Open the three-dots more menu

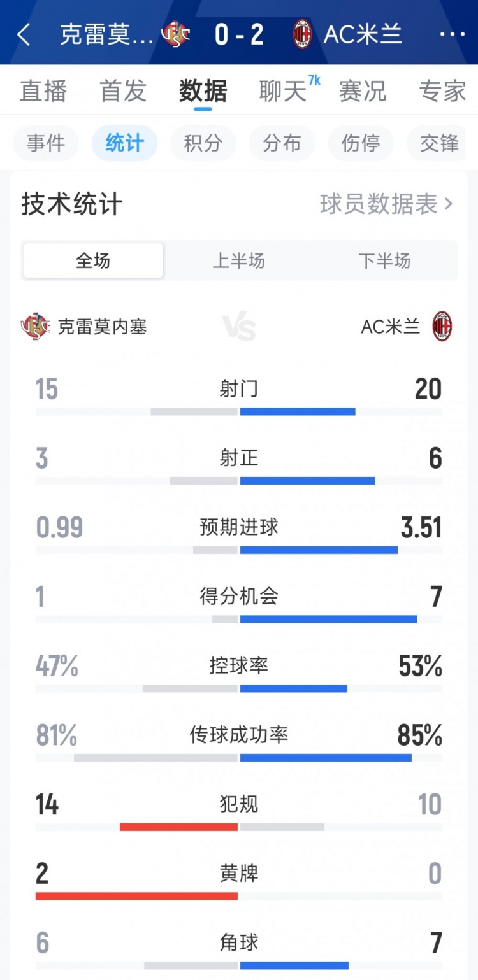click(x=452, y=34)
